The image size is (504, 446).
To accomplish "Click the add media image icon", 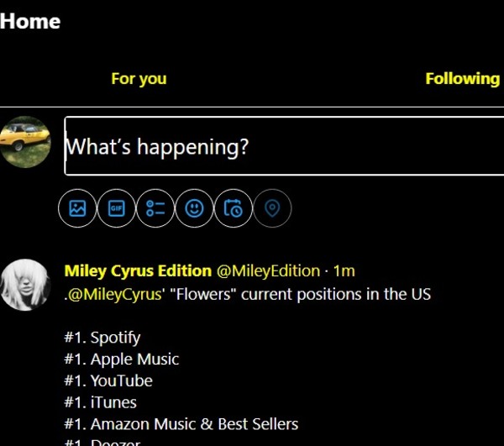I will (78, 209).
